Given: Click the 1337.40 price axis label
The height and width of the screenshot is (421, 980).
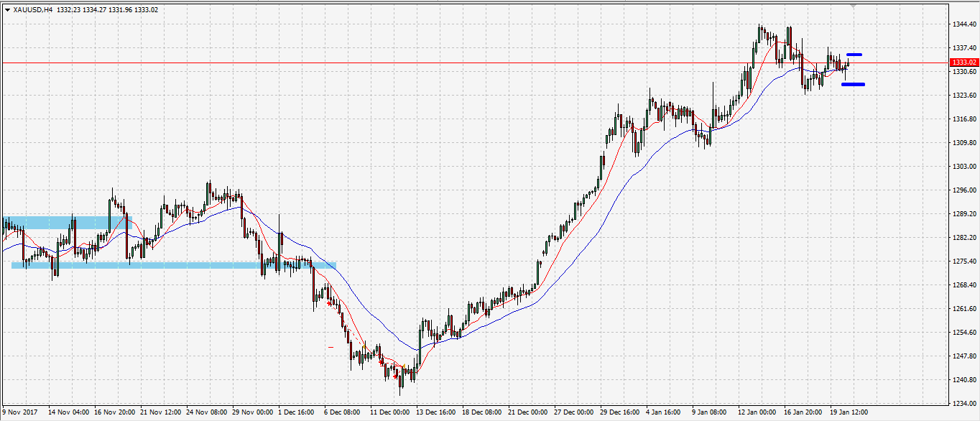Looking at the screenshot, I should [963, 48].
